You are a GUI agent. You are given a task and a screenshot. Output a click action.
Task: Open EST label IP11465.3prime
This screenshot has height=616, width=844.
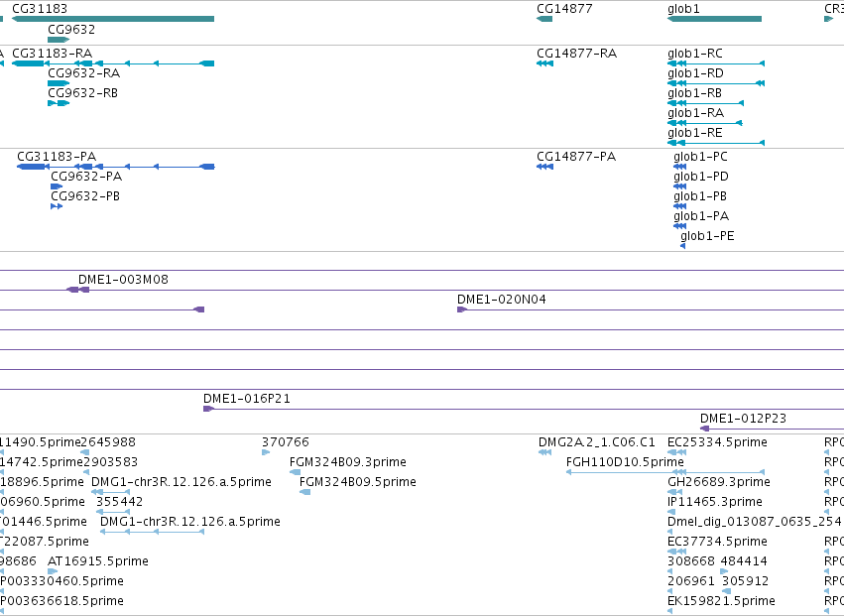coord(715,502)
